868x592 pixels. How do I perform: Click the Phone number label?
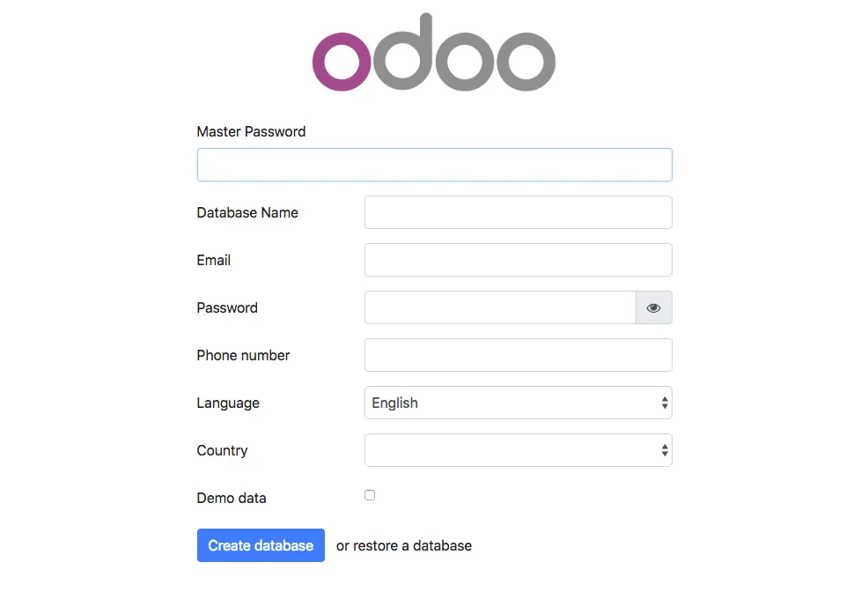point(243,355)
